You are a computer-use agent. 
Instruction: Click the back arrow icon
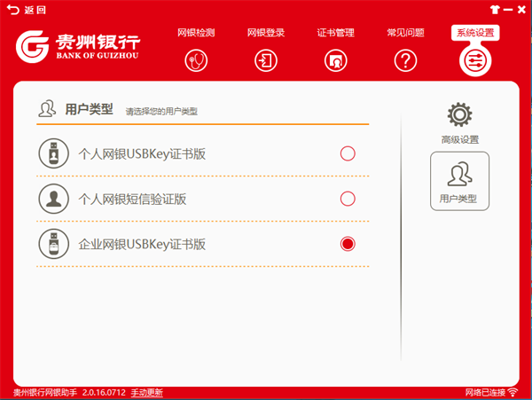(x=13, y=10)
